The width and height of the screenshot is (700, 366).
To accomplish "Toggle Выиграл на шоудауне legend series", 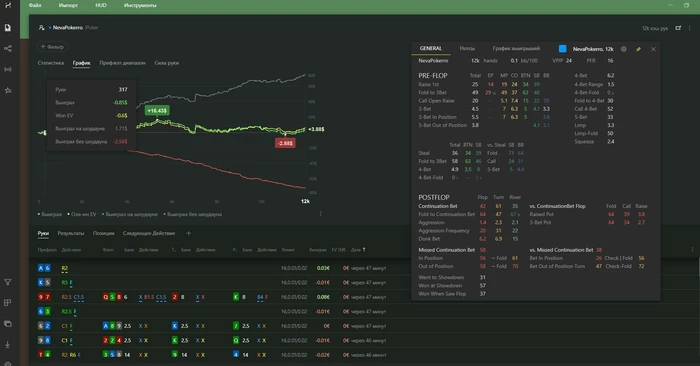I will 130,214.
